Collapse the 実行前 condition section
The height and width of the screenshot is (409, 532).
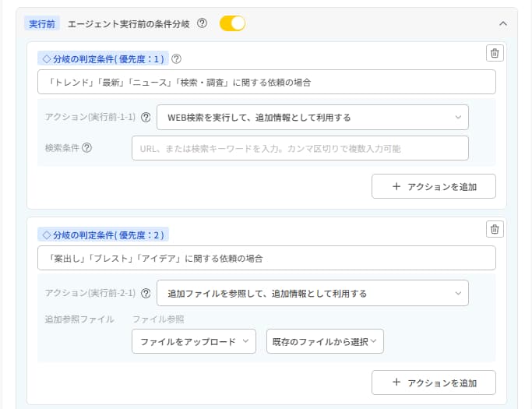point(503,23)
